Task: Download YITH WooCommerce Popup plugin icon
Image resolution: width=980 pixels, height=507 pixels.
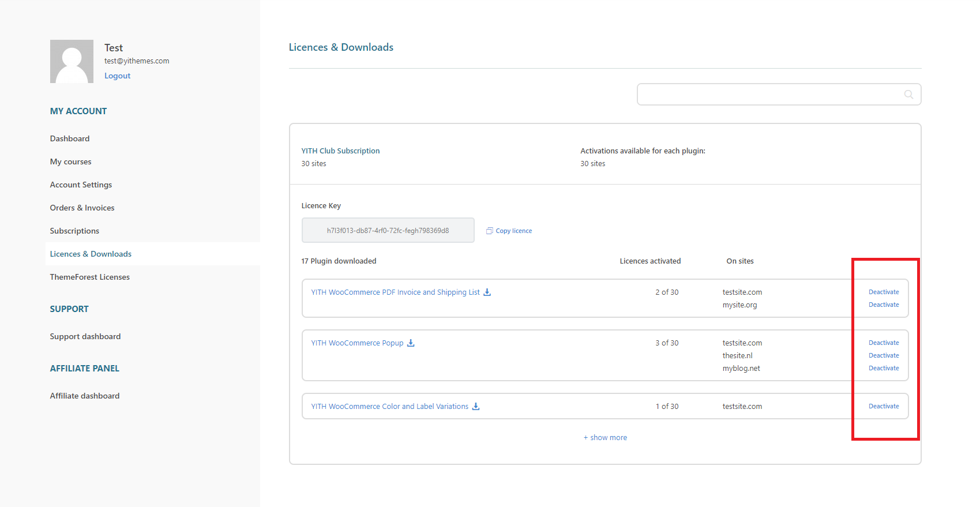Action: [x=411, y=343]
